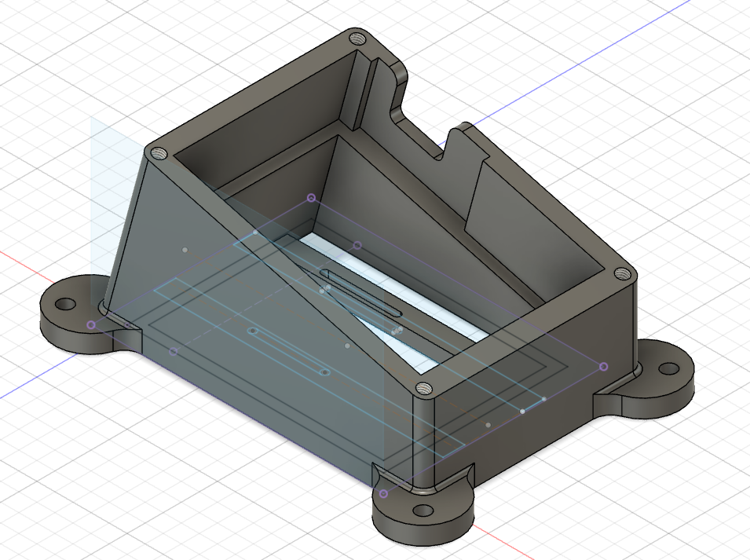Viewport: 750px width, 560px height.
Task: Pick the threaded screw hole at the rear top corner
Action: [x=357, y=38]
